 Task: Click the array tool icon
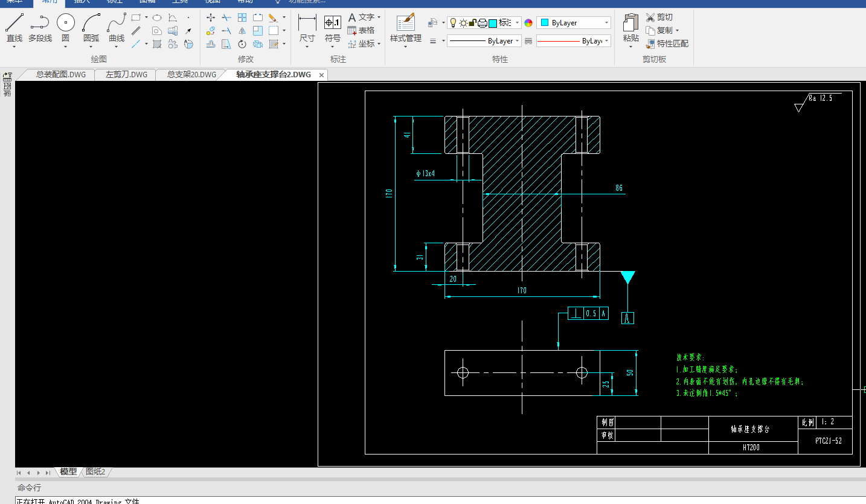[242, 18]
